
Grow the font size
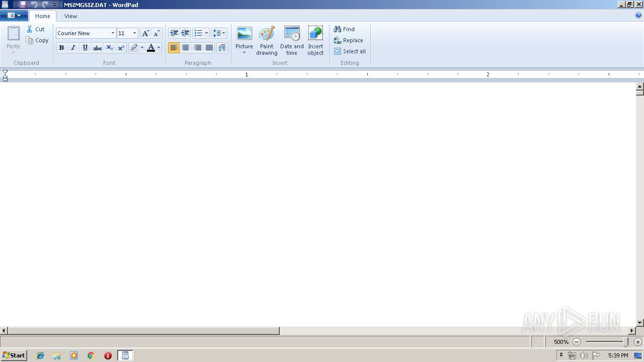[x=145, y=33]
